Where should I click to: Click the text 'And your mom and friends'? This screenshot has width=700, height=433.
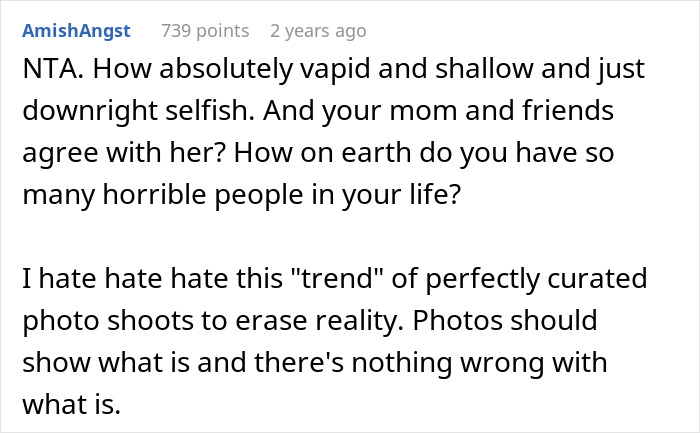pyautogui.click(x=438, y=111)
